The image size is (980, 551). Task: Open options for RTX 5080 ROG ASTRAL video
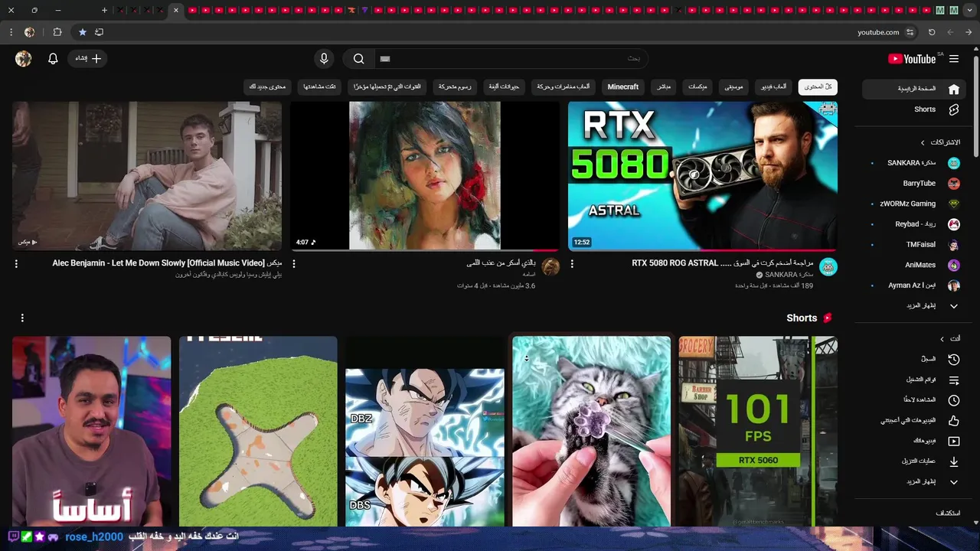[x=572, y=264]
